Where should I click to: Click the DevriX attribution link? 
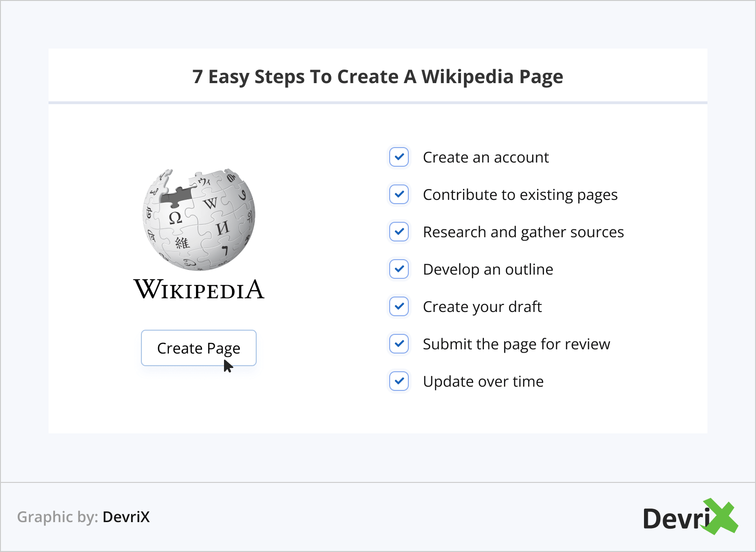(126, 517)
